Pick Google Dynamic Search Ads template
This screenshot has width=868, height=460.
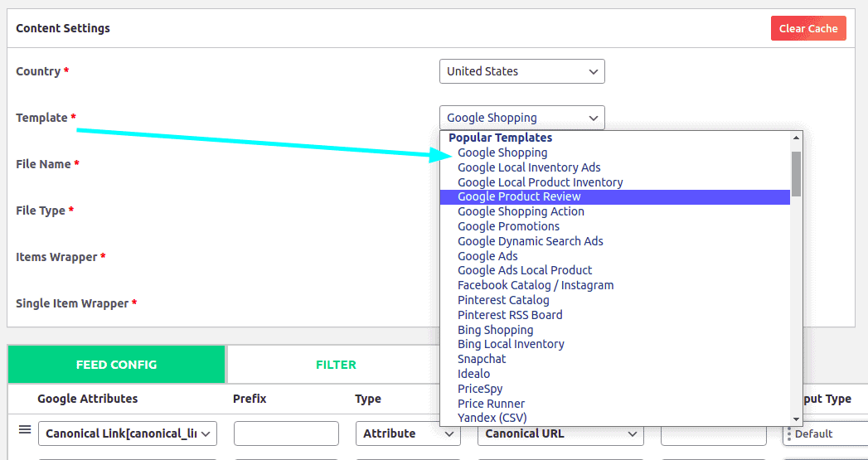tap(614, 241)
